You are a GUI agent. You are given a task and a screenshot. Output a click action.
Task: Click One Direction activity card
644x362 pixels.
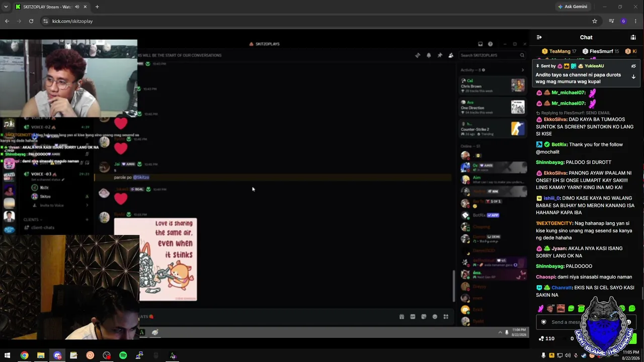pos(493,107)
